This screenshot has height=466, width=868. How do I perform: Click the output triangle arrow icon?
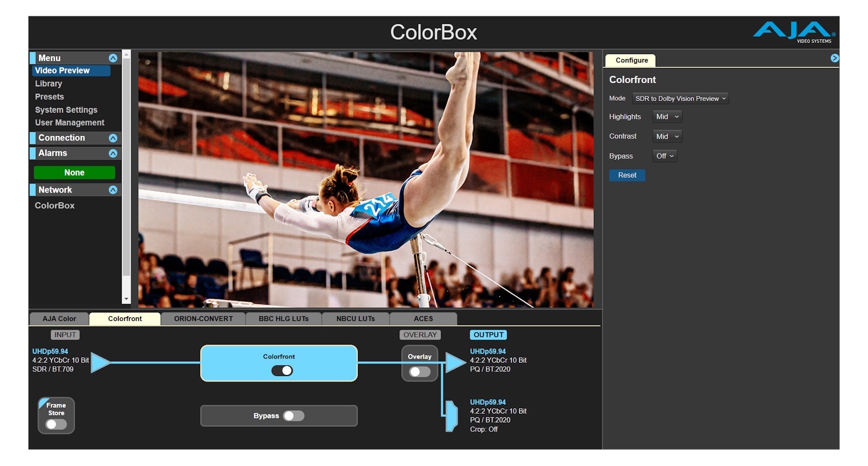[455, 362]
